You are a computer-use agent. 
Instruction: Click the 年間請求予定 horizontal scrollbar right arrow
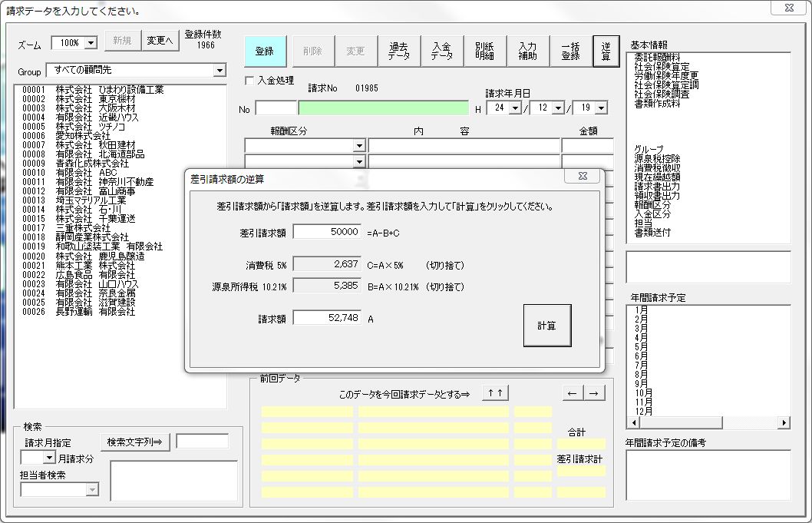[784, 423]
